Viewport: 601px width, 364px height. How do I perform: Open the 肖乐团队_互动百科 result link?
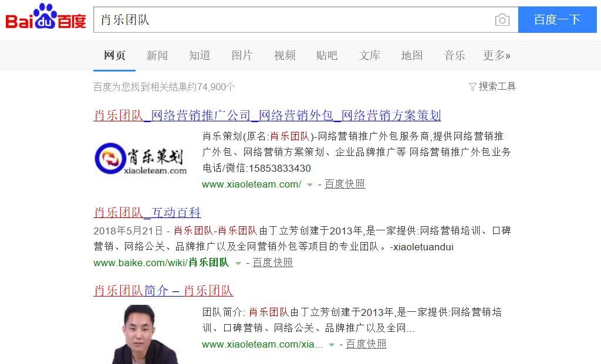[x=147, y=212]
